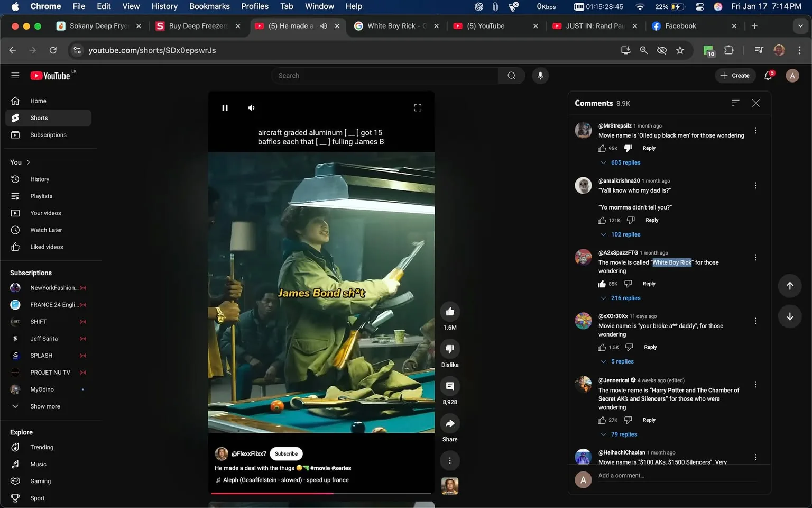812x508 pixels.
Task: Open the sort comments icon
Action: 735,103
